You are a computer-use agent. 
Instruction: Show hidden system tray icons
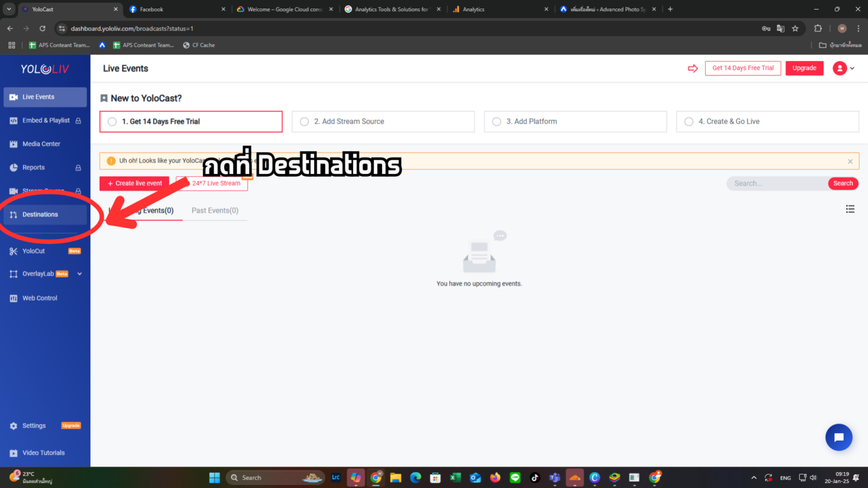click(754, 478)
